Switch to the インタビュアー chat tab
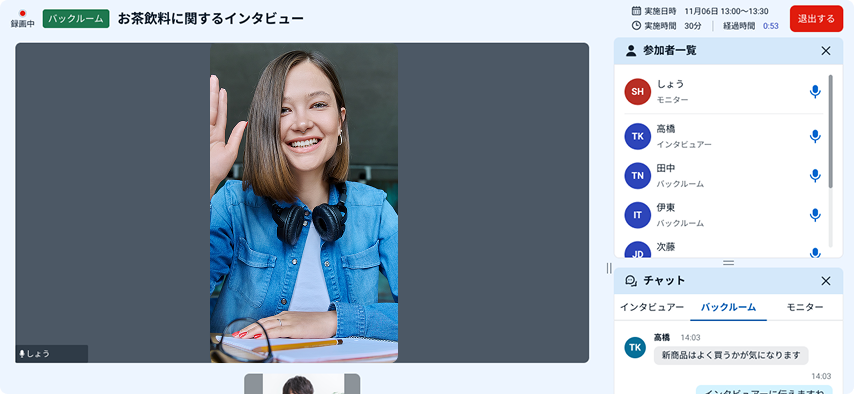 652,307
